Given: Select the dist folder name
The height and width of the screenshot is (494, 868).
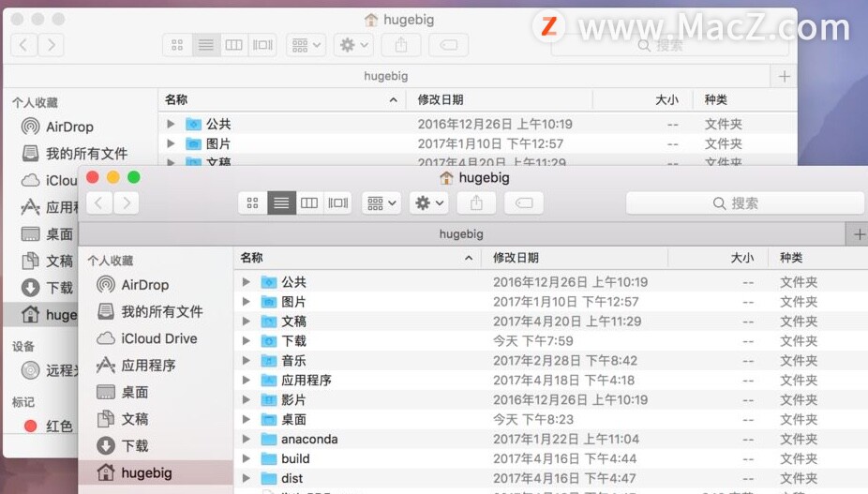Looking at the screenshot, I should 292,478.
